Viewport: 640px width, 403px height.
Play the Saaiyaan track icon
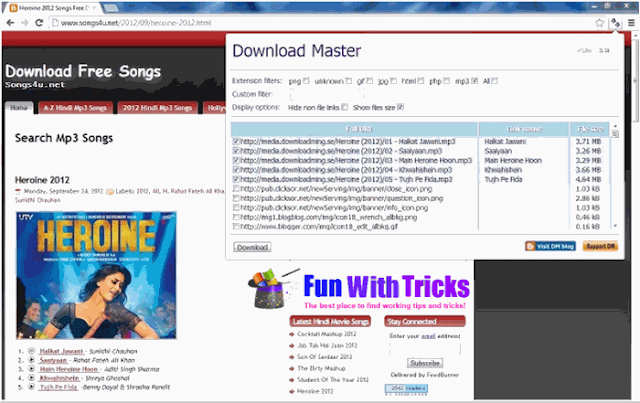point(31,360)
